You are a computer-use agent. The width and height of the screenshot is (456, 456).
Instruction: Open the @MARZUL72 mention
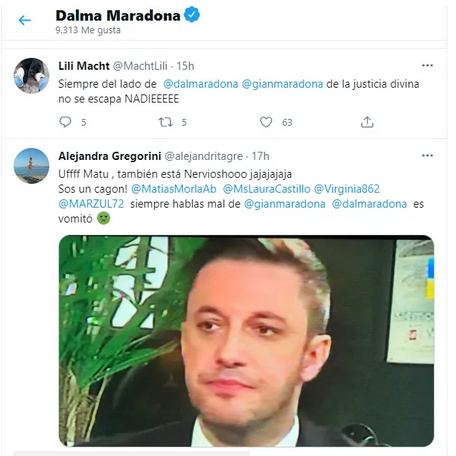tap(91, 204)
